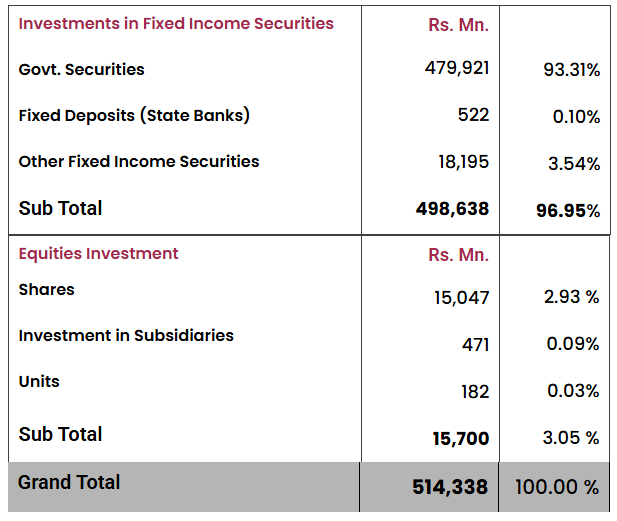This screenshot has height=521, width=617.
Task: Click the Fixed Deposits (State Banks) label
Action: click(x=134, y=116)
